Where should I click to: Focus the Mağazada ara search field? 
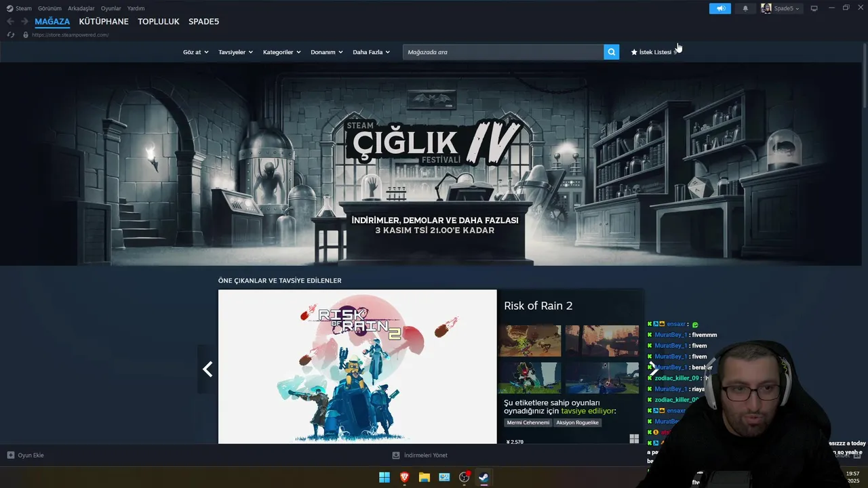tap(503, 52)
